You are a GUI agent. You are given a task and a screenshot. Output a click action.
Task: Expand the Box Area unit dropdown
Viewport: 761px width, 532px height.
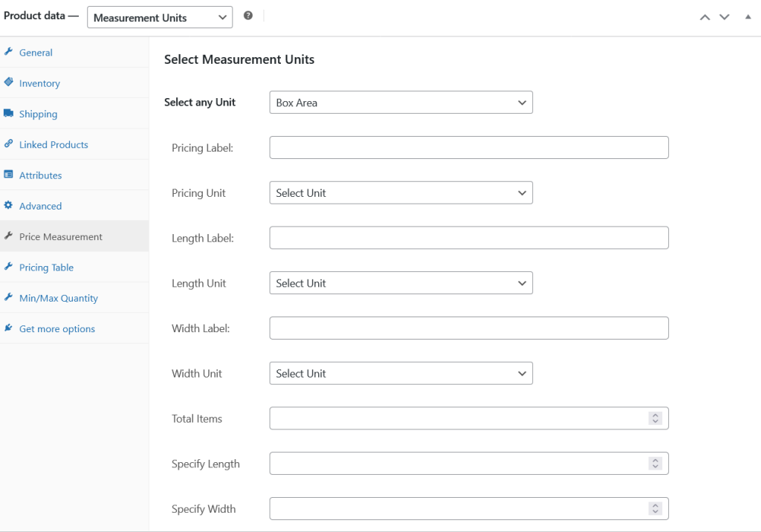point(401,103)
